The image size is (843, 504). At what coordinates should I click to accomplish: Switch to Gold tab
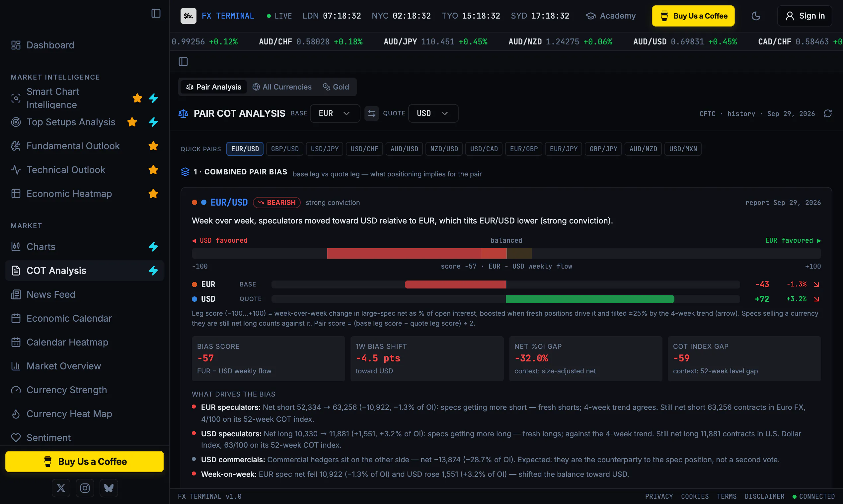pyautogui.click(x=336, y=87)
